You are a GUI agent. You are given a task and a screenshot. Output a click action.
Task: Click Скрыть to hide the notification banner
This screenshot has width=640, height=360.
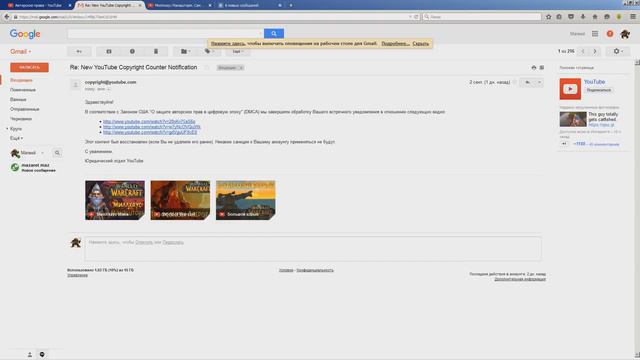pyautogui.click(x=420, y=43)
